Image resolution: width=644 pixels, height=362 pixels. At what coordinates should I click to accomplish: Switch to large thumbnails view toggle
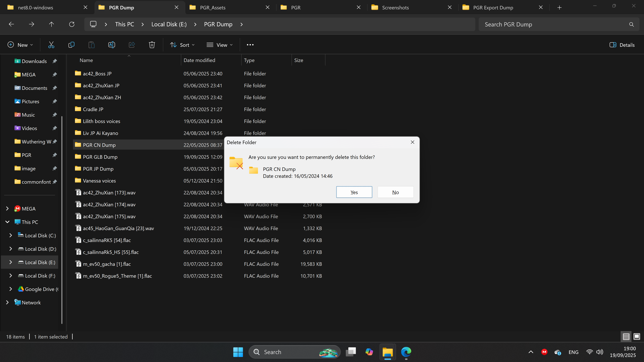(636, 337)
